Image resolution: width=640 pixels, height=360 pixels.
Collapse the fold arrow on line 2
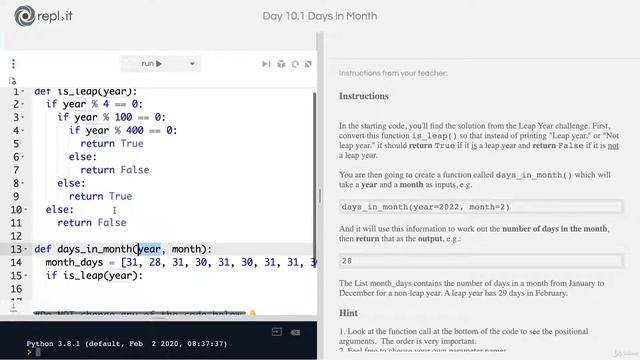(23, 104)
